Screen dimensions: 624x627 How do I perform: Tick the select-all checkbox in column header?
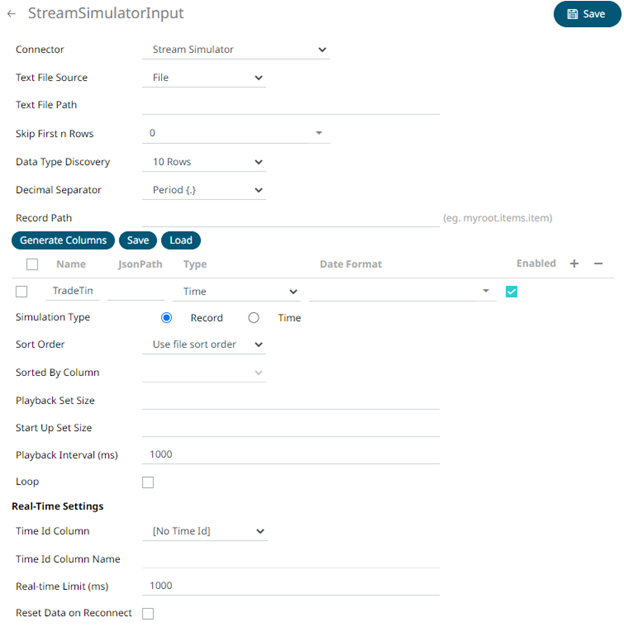point(32,265)
